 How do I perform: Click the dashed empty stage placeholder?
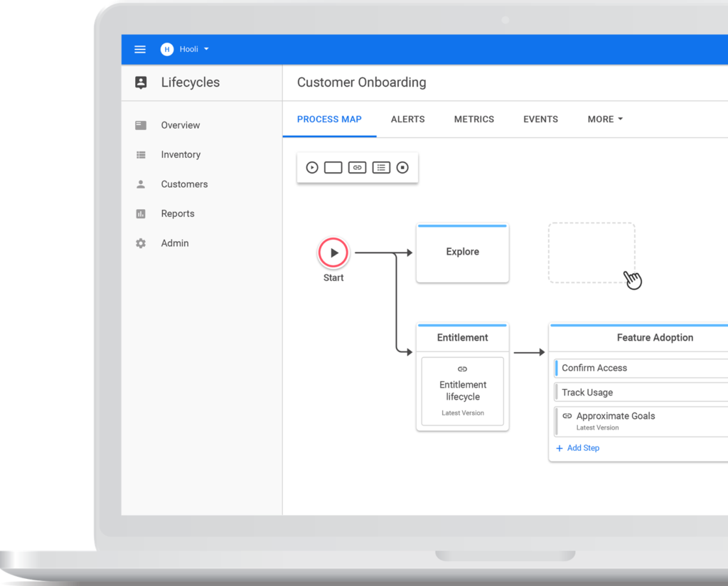tap(591, 252)
